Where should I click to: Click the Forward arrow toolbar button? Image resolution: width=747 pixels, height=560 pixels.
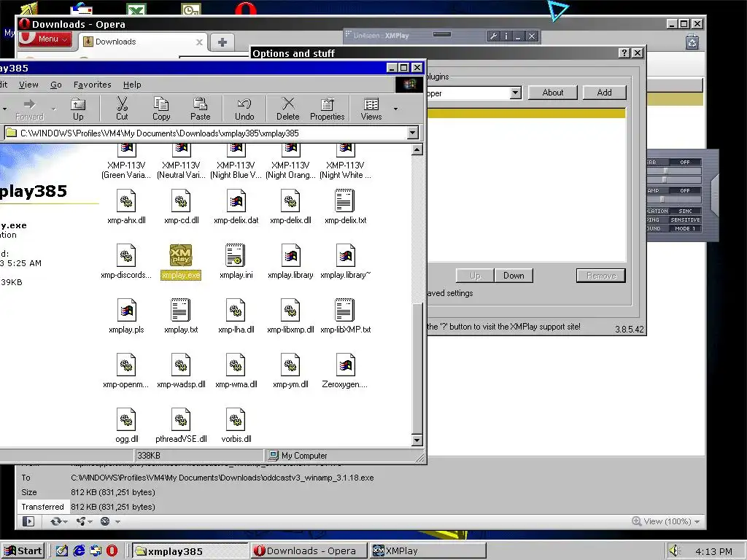[x=29, y=109]
